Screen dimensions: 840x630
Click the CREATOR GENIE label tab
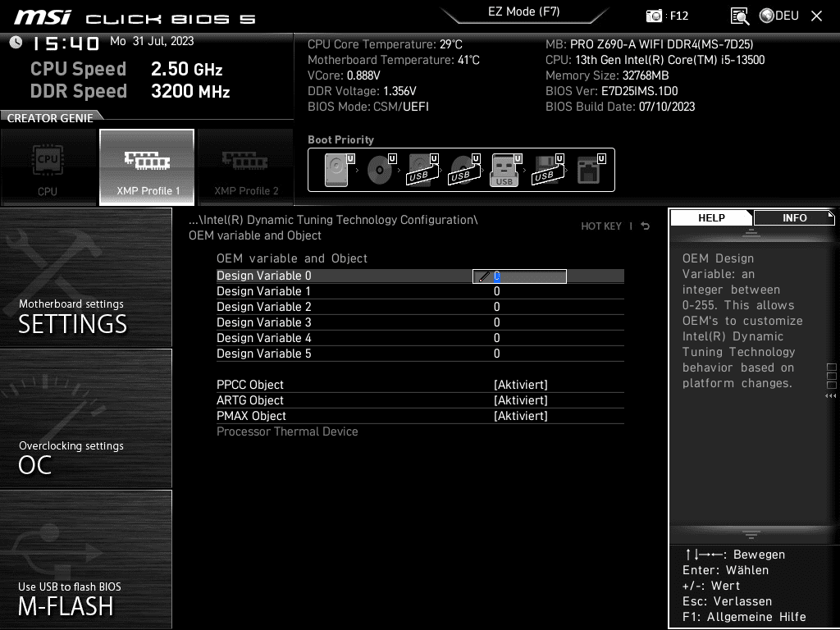[x=50, y=118]
